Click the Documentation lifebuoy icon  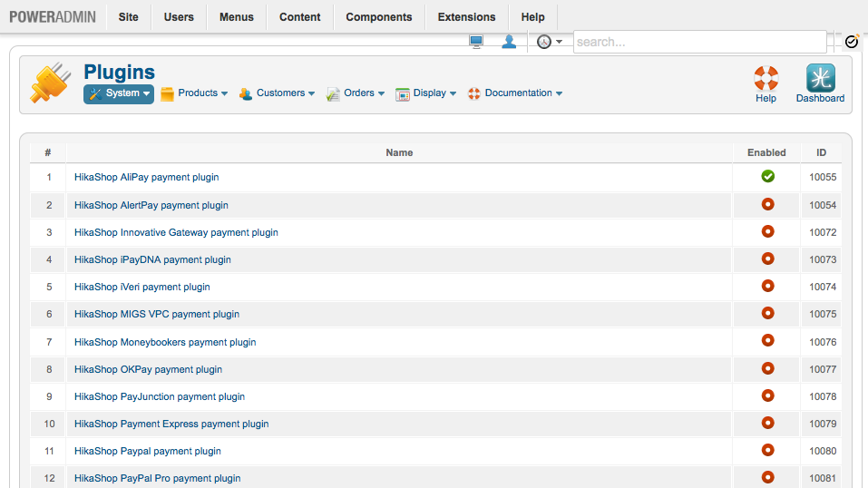[x=473, y=93]
